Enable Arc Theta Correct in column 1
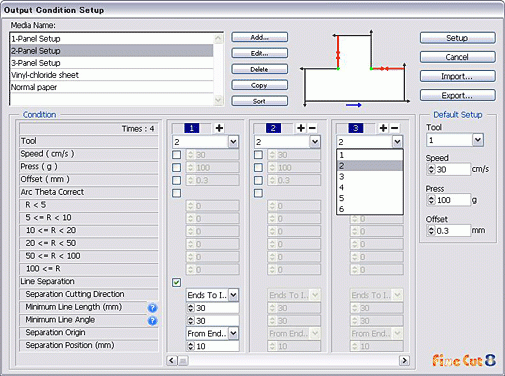Image resolution: width=505 pixels, height=376 pixels. [x=177, y=193]
